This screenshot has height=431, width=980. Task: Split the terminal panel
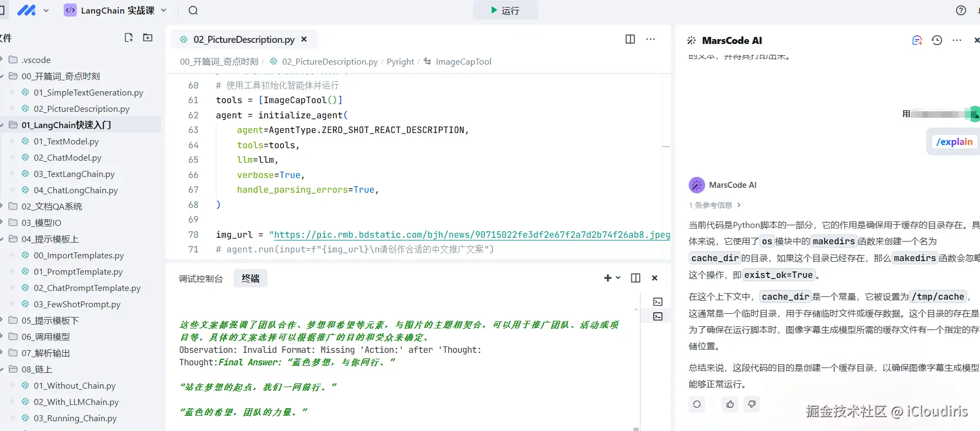tap(636, 278)
